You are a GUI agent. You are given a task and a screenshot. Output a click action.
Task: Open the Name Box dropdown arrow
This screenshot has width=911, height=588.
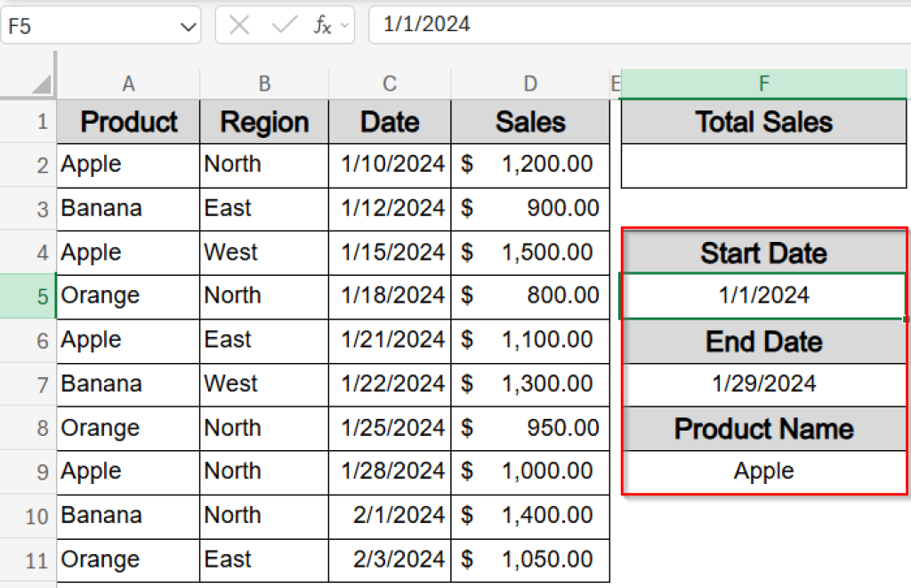185,24
